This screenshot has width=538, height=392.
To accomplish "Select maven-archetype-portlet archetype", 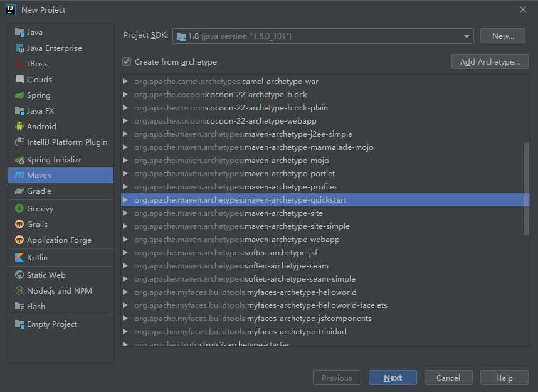I will [x=325, y=174].
